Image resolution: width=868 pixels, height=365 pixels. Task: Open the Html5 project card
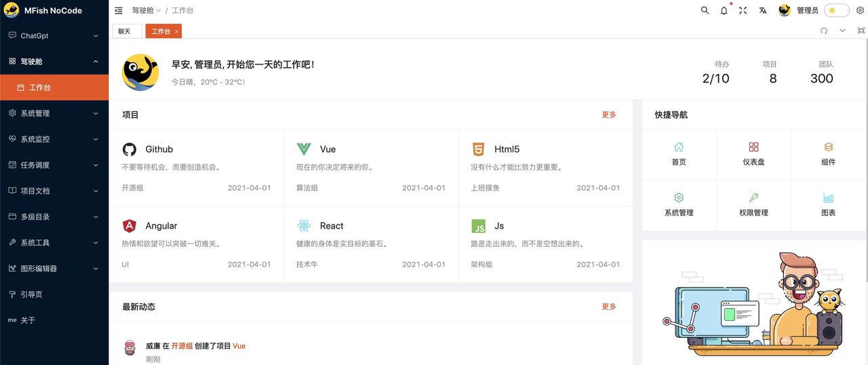[545, 168]
